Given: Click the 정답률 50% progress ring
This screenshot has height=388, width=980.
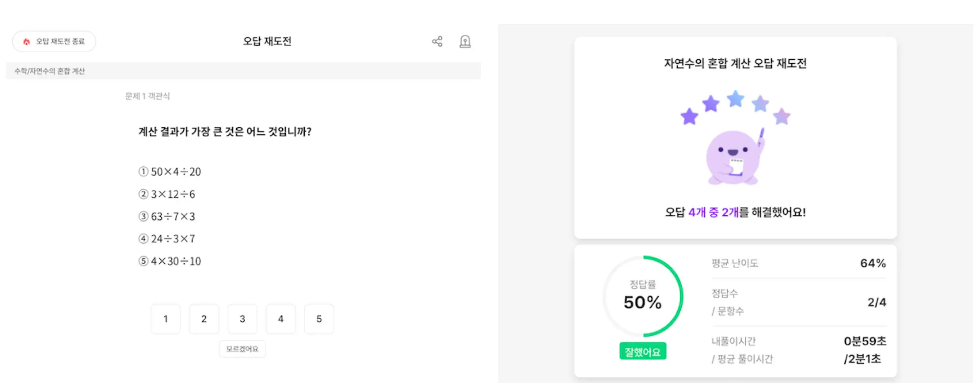Looking at the screenshot, I should coord(642,297).
